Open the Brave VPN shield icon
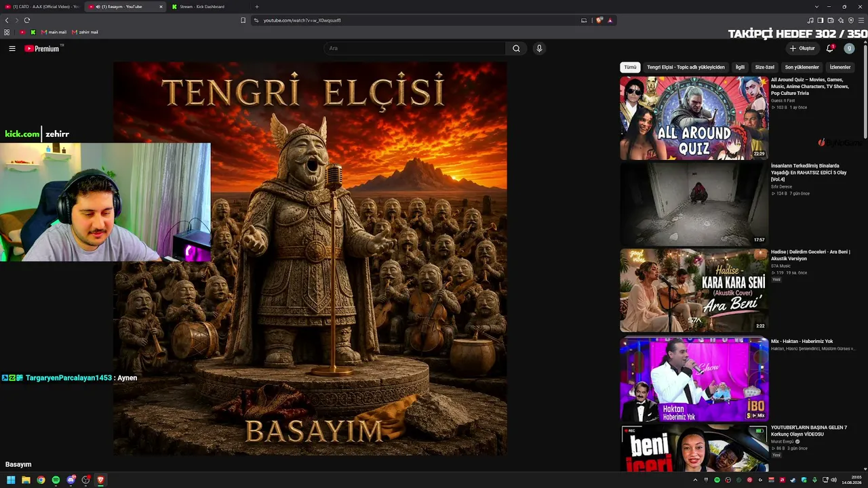The width and height of the screenshot is (868, 488). (851, 20)
